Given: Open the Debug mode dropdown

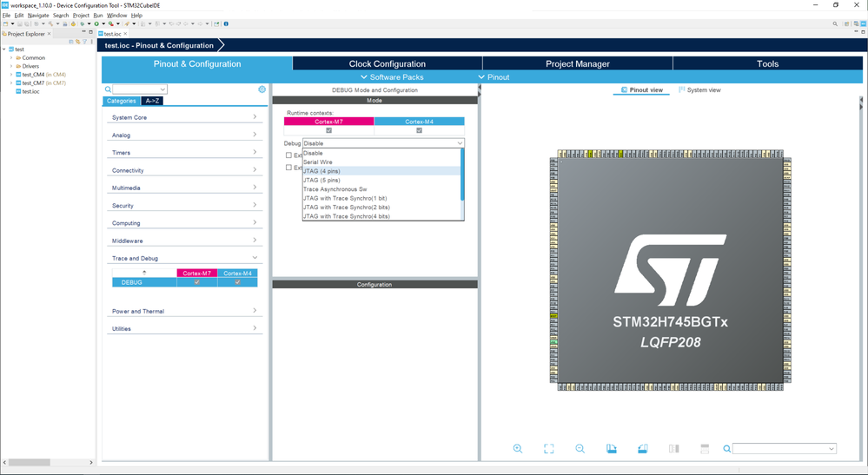Looking at the screenshot, I should (383, 143).
